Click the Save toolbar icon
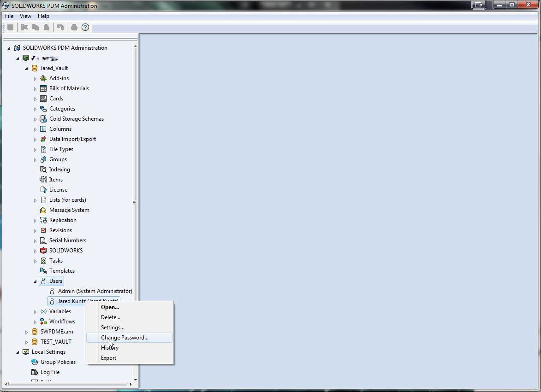This screenshot has height=392, width=541. click(x=10, y=27)
